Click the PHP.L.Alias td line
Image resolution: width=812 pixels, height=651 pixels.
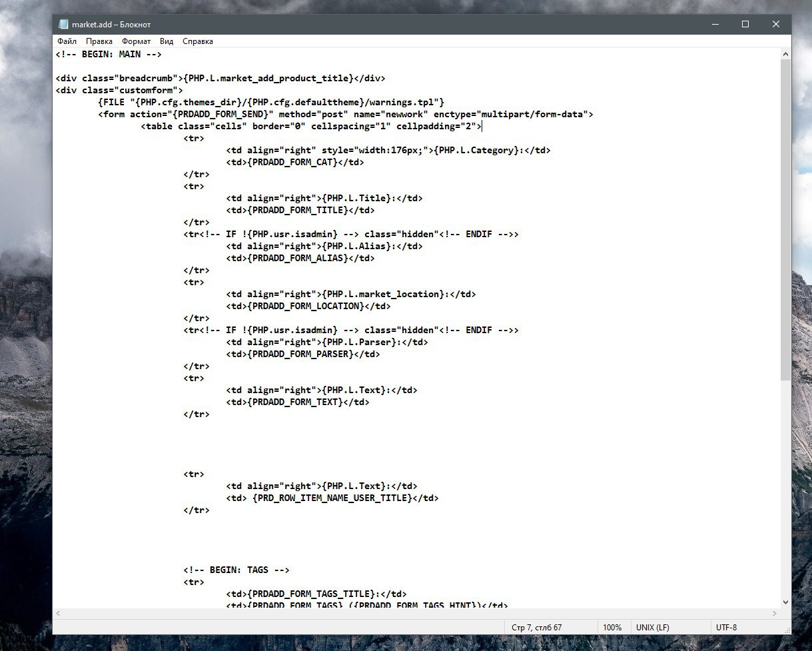pos(324,246)
